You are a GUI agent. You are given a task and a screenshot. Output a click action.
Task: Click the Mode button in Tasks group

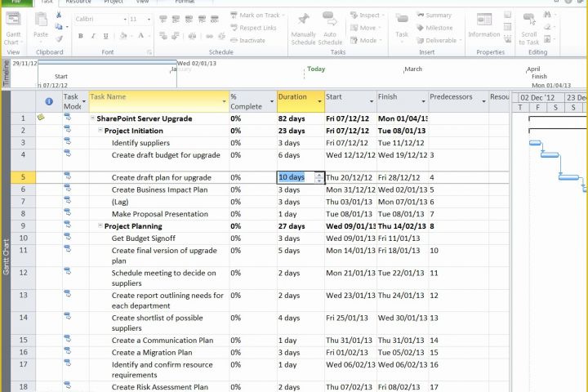[366, 40]
